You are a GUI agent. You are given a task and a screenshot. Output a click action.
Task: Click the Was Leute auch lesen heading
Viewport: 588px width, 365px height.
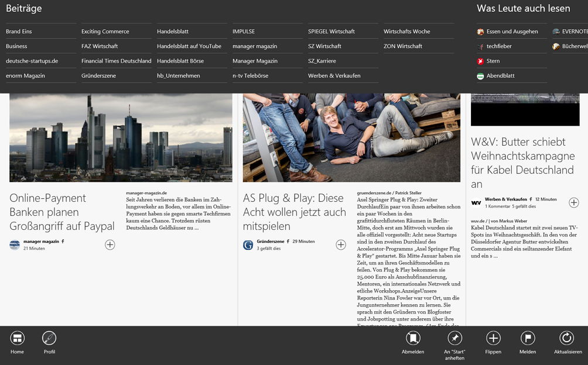click(523, 8)
